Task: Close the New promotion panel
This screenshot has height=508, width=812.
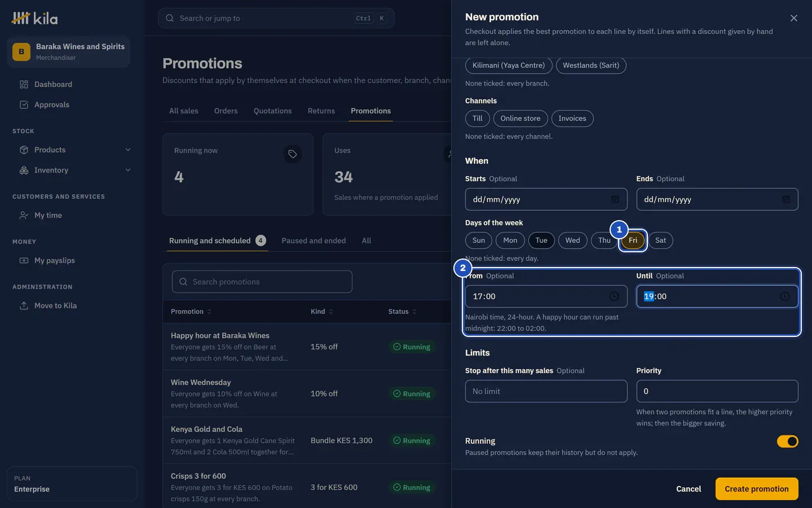Action: (793, 18)
